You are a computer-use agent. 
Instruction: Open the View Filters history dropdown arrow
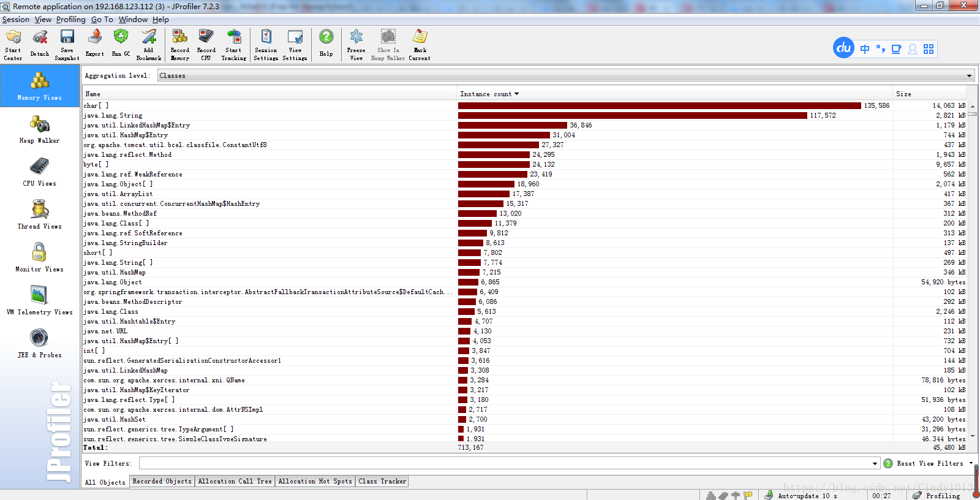point(875,464)
